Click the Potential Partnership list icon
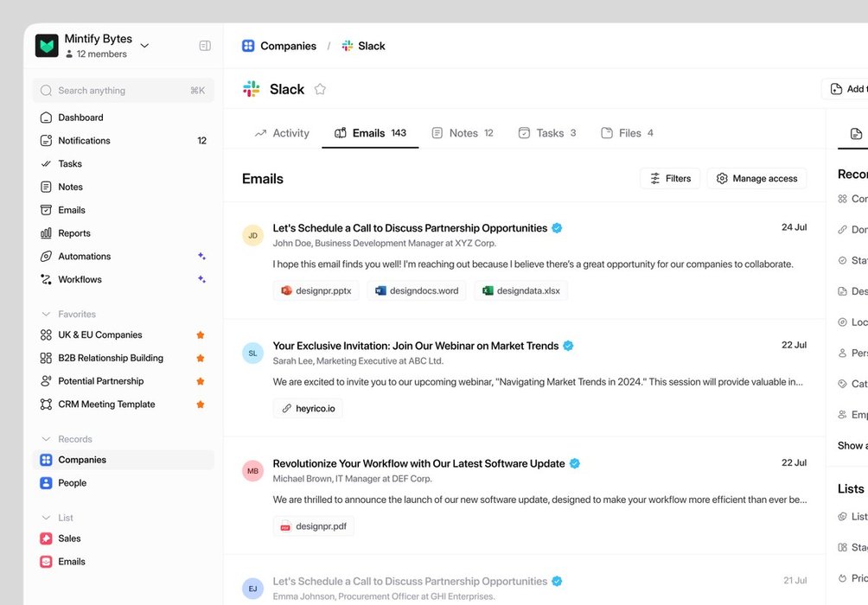The height and width of the screenshot is (605, 868). click(x=46, y=381)
